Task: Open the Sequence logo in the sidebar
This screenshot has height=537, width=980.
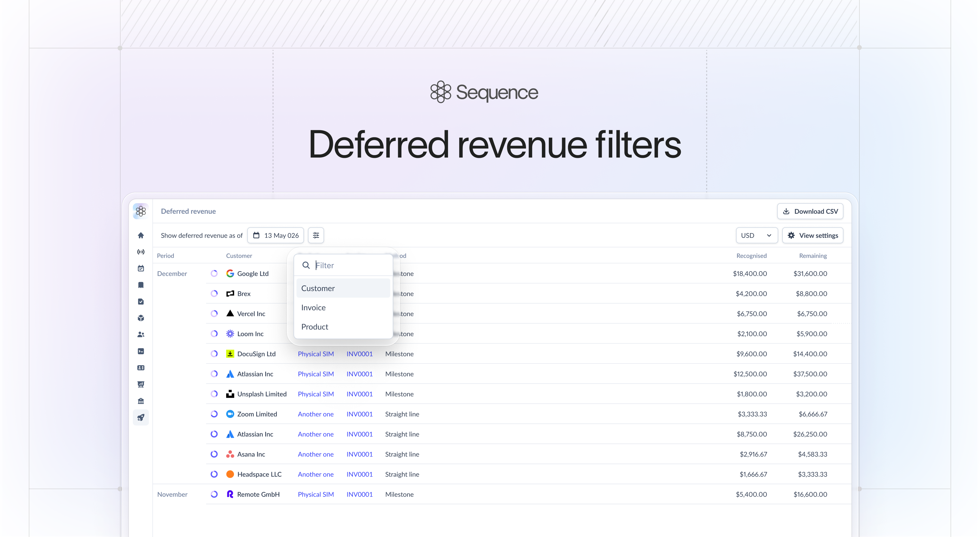Action: [x=141, y=211]
